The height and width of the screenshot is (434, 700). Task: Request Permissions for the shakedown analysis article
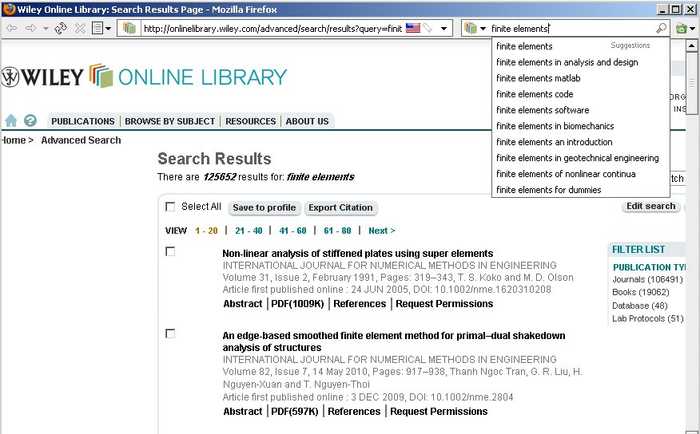click(x=439, y=412)
